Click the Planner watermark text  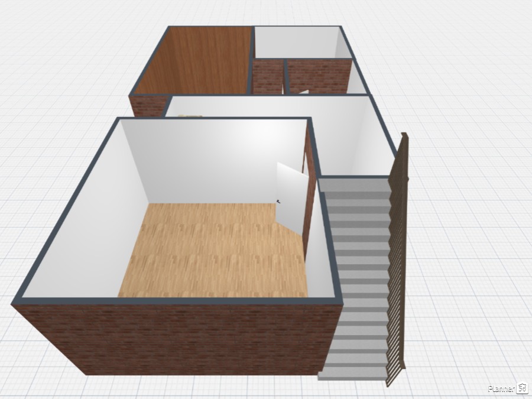pyautogui.click(x=501, y=389)
